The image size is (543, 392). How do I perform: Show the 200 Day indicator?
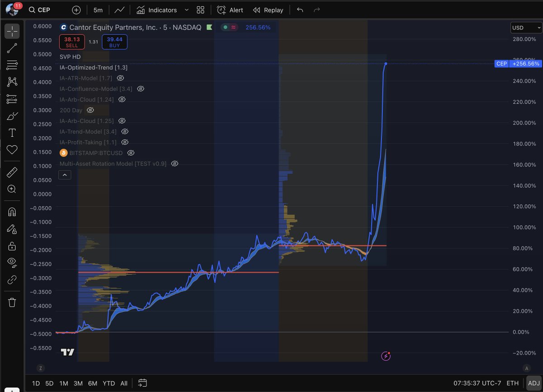(90, 110)
